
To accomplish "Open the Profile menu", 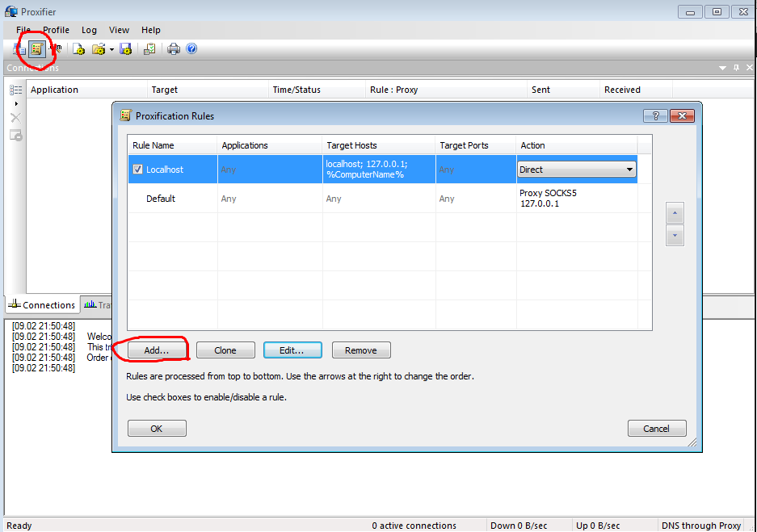I will [56, 30].
